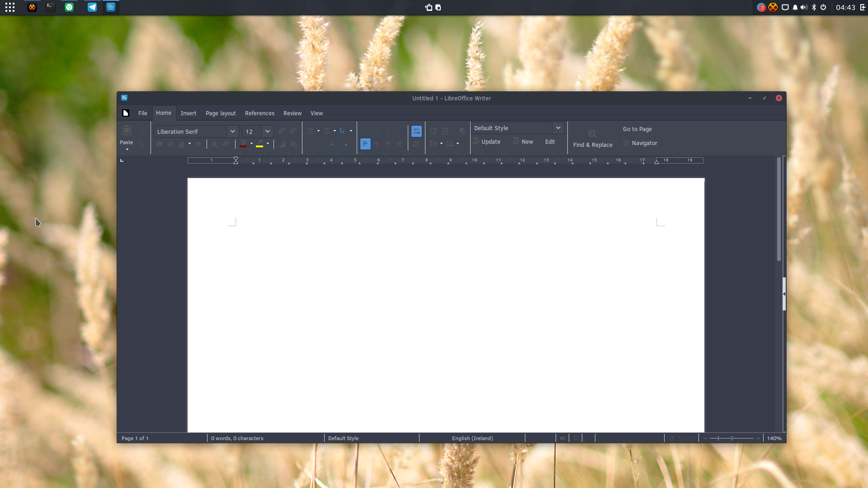868x488 pixels.
Task: Expand the bullet list style dropdown arrow
Action: tap(318, 131)
